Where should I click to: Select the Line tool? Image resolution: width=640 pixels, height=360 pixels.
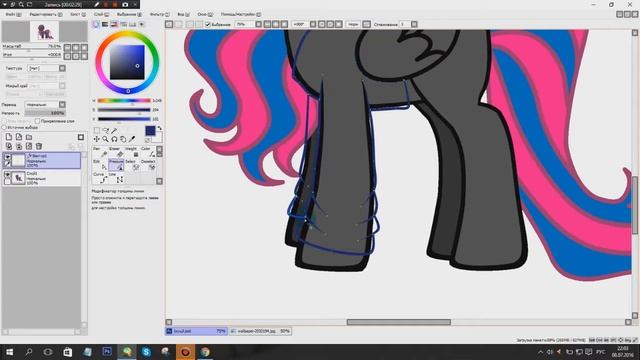116,178
